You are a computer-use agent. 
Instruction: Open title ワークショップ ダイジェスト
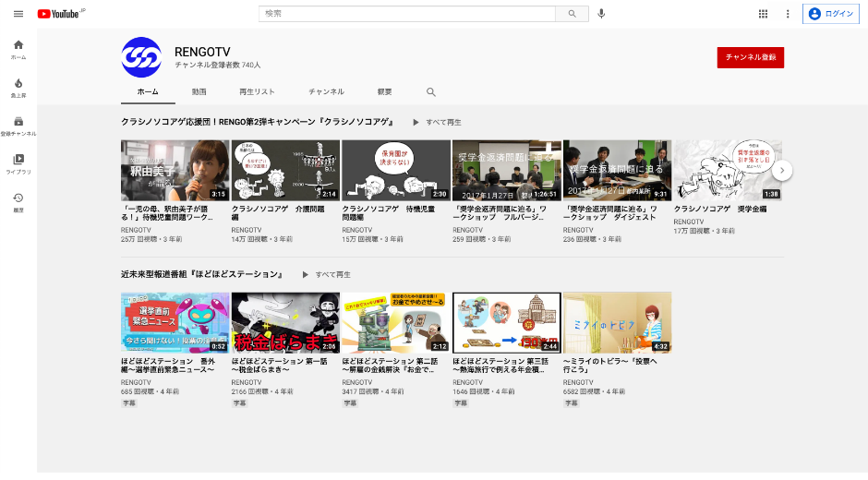point(610,213)
